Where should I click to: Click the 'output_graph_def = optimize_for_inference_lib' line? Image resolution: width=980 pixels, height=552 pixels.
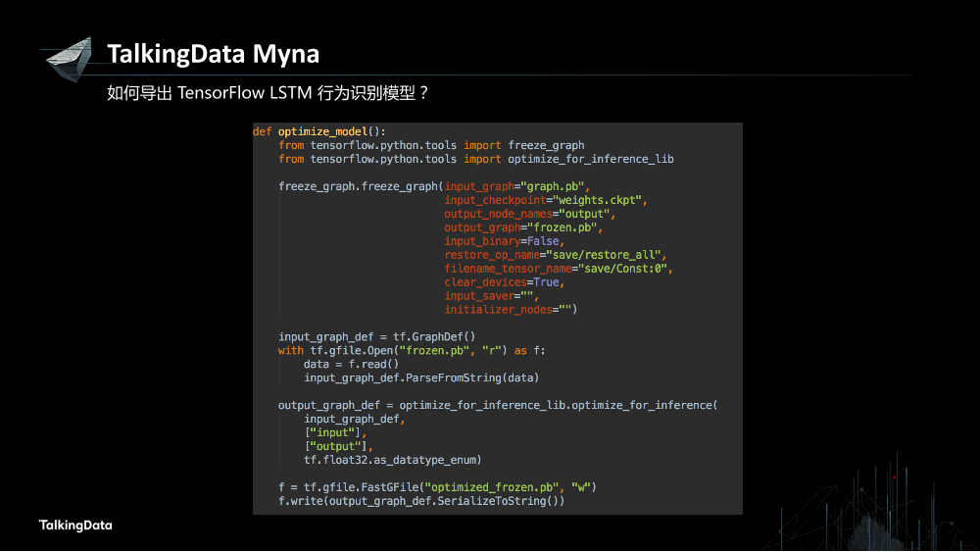[498, 406]
